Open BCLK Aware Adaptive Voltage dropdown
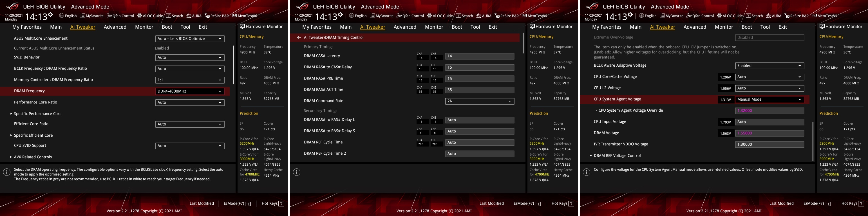Viewport: 868px width, 216px height. coord(769,66)
